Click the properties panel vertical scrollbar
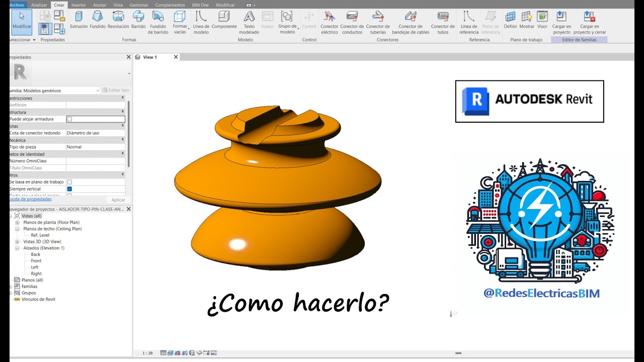This screenshot has height=362, width=644. click(128, 134)
